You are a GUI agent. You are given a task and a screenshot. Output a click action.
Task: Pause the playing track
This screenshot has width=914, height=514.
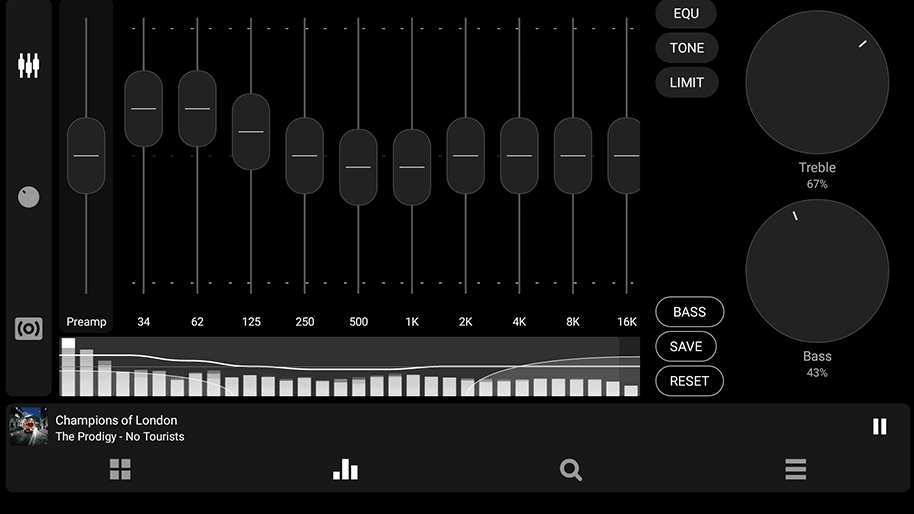click(x=880, y=427)
